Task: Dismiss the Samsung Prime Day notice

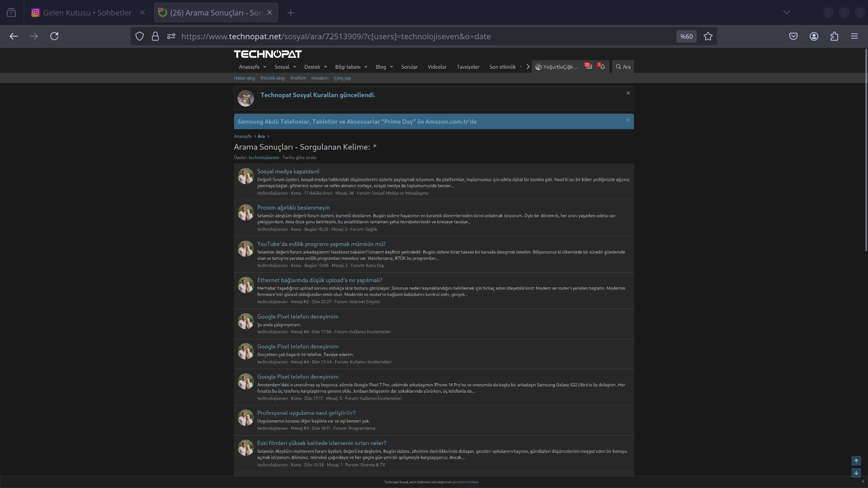Action: [628, 120]
